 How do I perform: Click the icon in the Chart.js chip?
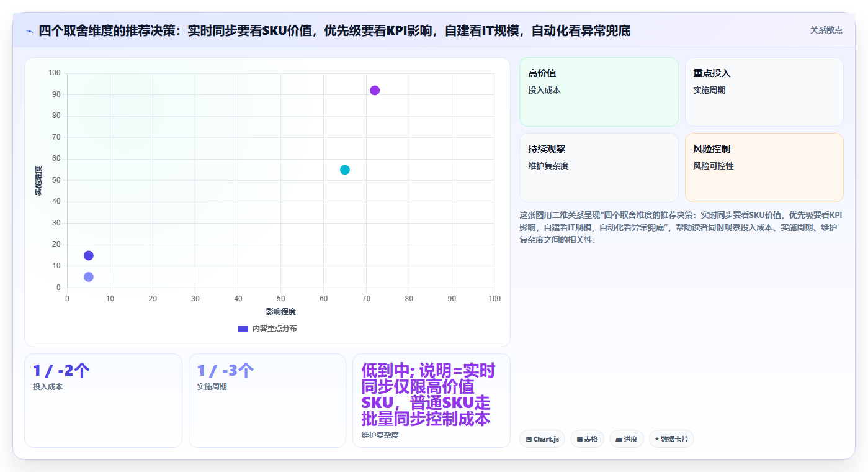[529, 439]
